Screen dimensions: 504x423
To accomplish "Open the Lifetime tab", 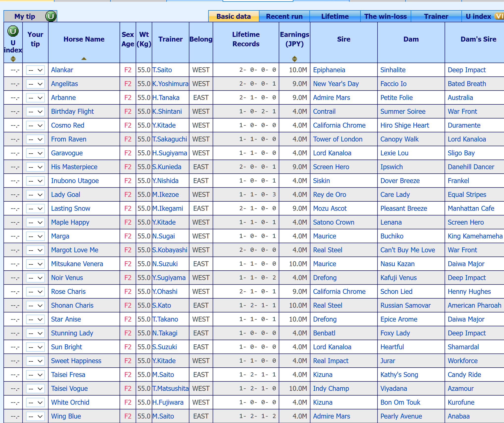I will [335, 16].
